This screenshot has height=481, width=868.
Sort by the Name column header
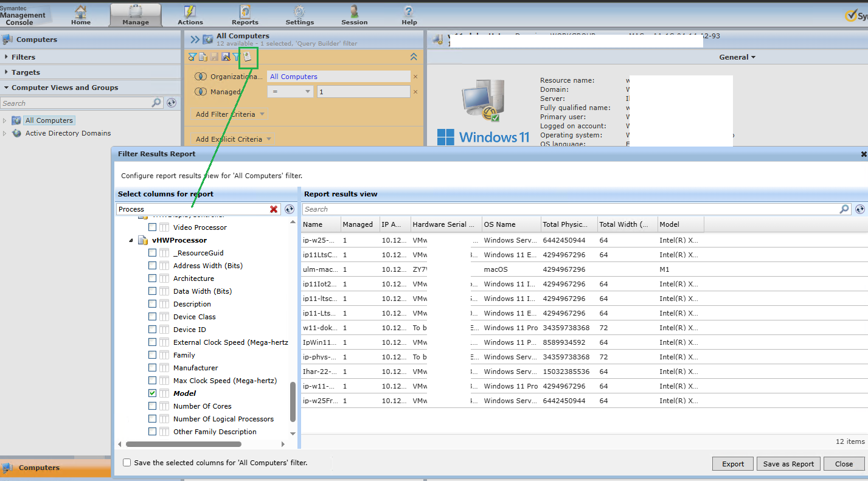click(x=321, y=224)
